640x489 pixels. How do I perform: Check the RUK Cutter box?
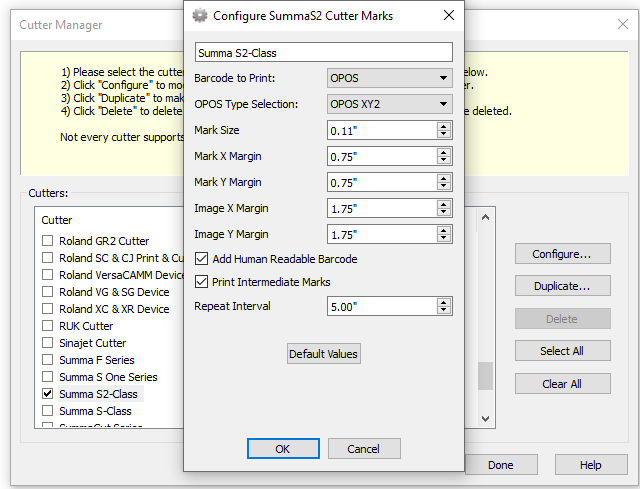[48, 326]
